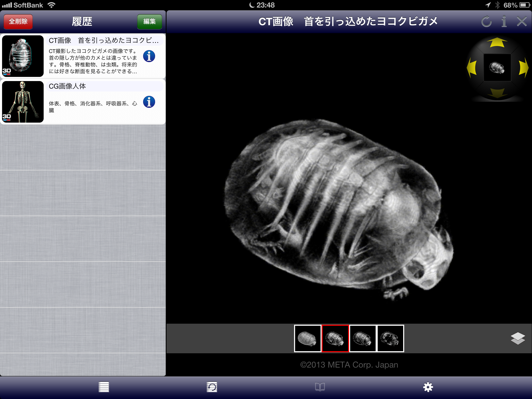Screen dimensions: 532x399
Task: Open the layers stack icon
Action: pos(517,338)
